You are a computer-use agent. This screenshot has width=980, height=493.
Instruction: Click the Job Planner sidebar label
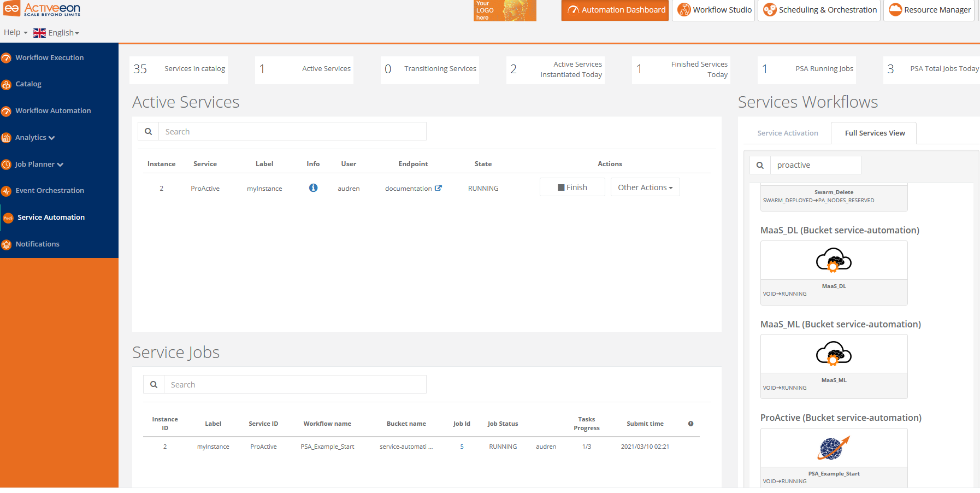[x=34, y=164]
